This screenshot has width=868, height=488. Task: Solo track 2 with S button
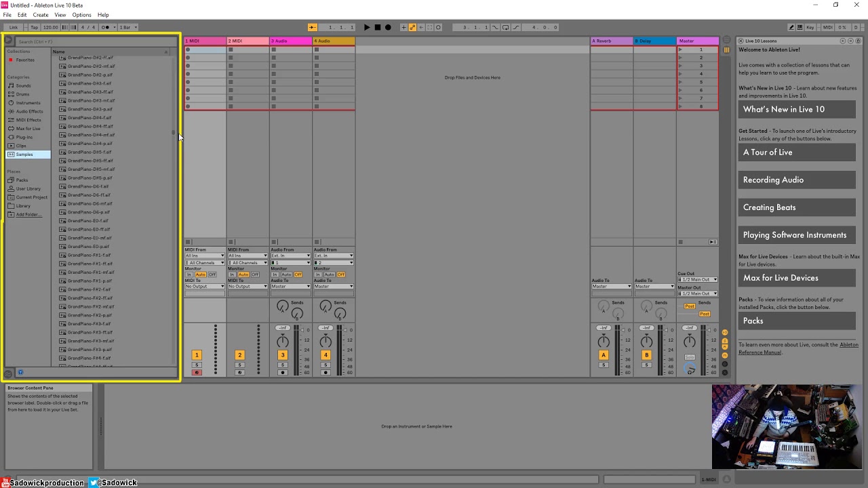(239, 365)
